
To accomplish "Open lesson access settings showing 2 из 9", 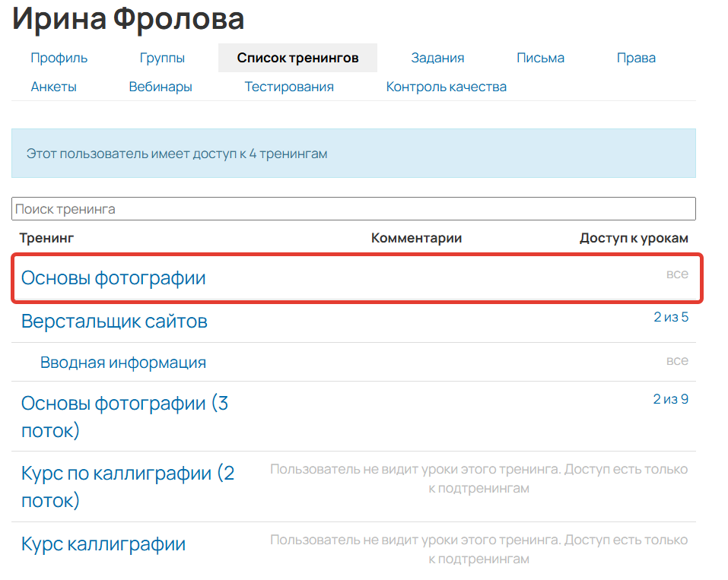I will [670, 398].
